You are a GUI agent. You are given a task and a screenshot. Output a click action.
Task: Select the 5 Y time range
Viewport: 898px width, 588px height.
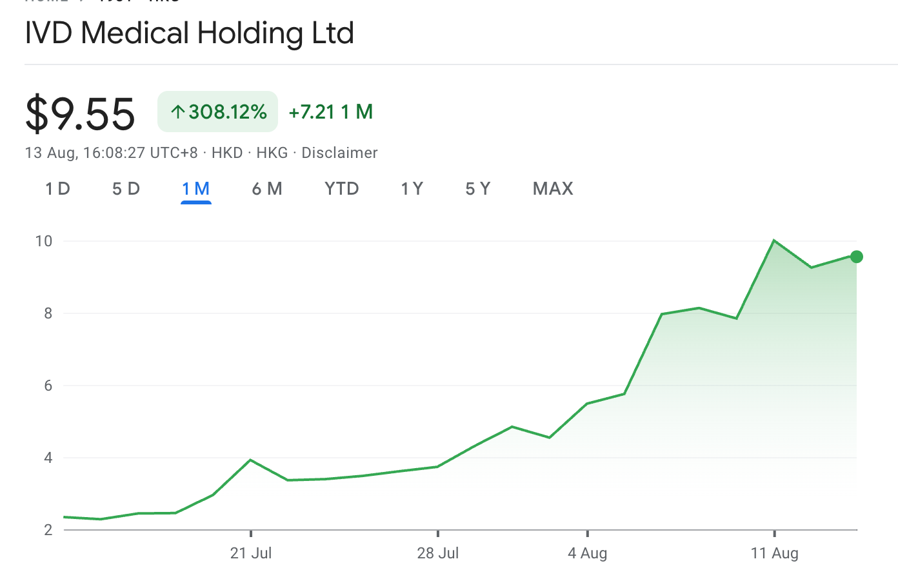[478, 189]
